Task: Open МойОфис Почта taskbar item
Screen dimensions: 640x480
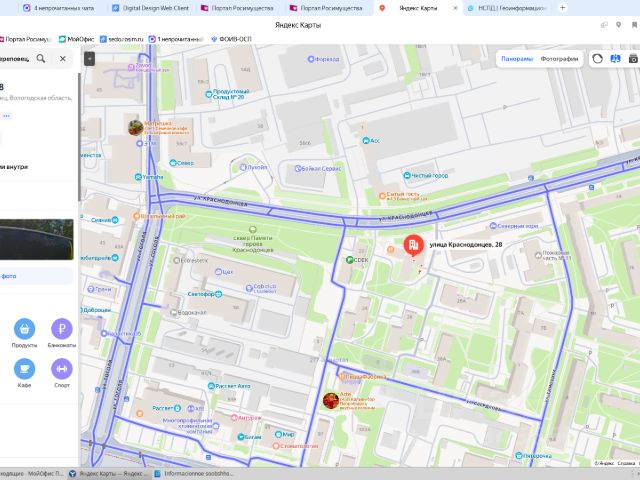Action: pyautogui.click(x=33, y=473)
